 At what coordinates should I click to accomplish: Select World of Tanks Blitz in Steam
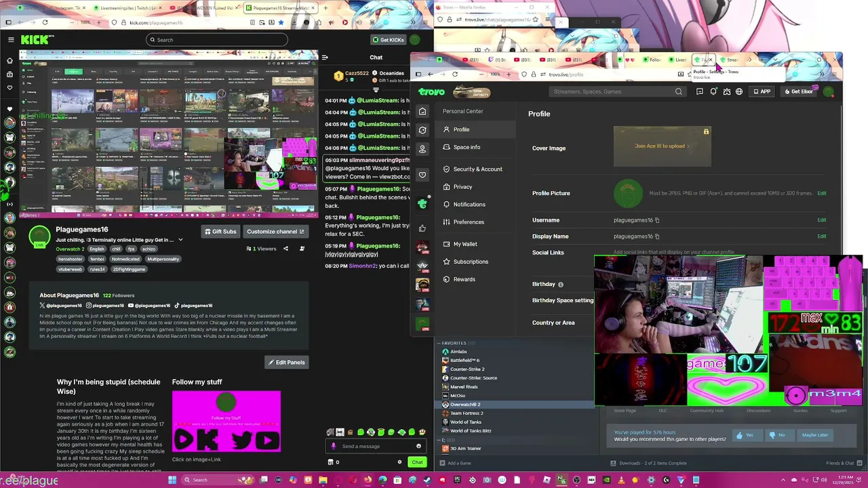pyautogui.click(x=471, y=431)
